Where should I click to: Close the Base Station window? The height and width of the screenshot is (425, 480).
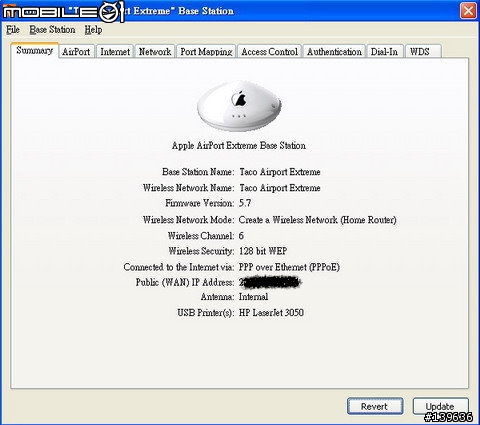tap(468, 11)
